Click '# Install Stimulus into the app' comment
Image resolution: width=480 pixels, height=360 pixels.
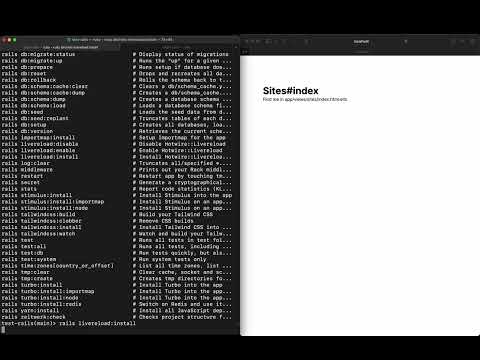(182, 195)
